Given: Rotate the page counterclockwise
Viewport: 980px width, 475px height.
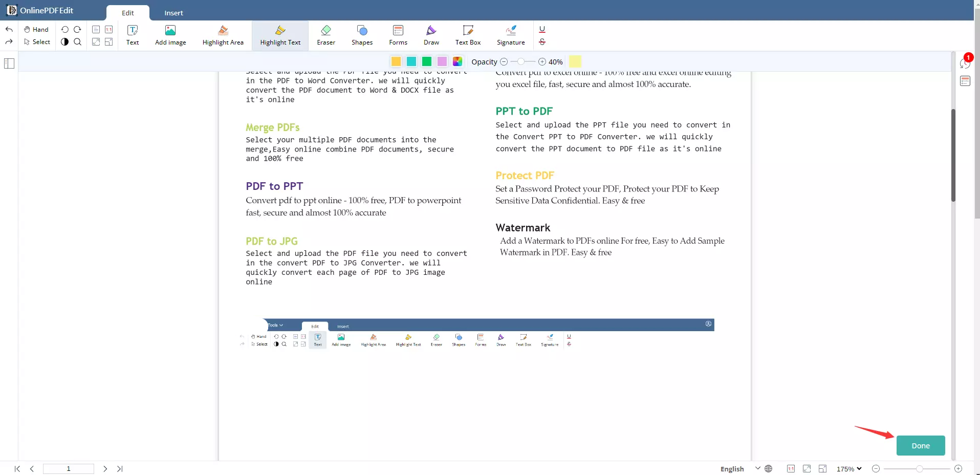Looking at the screenshot, I should click(65, 29).
